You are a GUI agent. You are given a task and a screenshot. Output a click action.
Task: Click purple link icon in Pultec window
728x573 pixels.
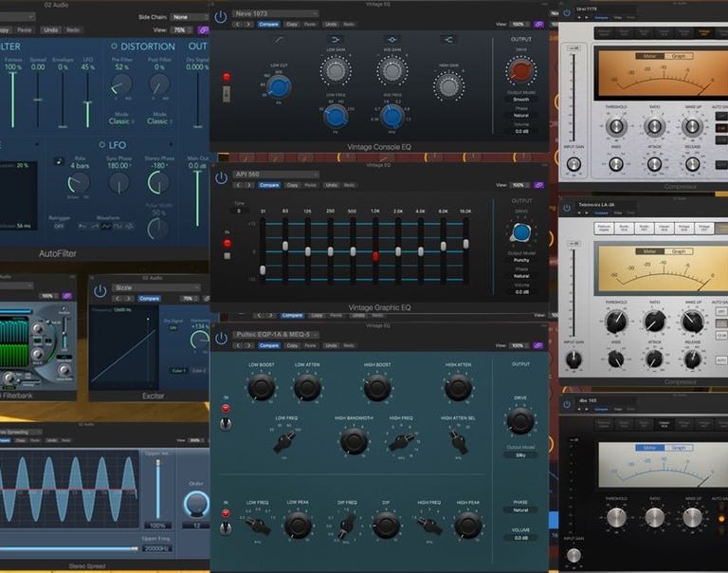pyautogui.click(x=538, y=345)
